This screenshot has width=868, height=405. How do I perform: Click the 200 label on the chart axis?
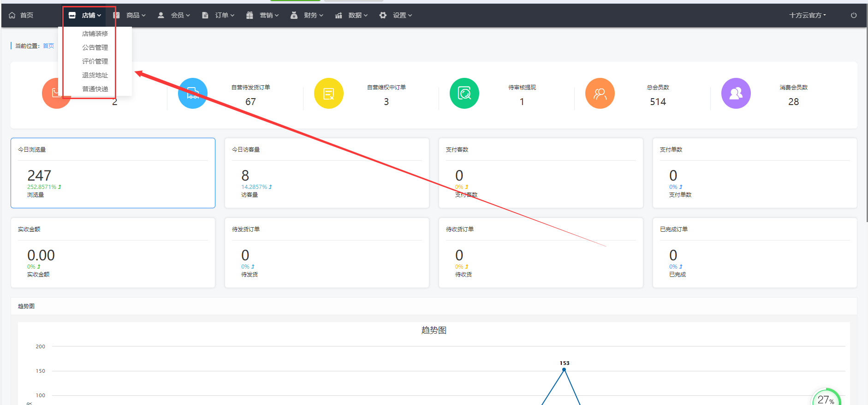pos(41,346)
